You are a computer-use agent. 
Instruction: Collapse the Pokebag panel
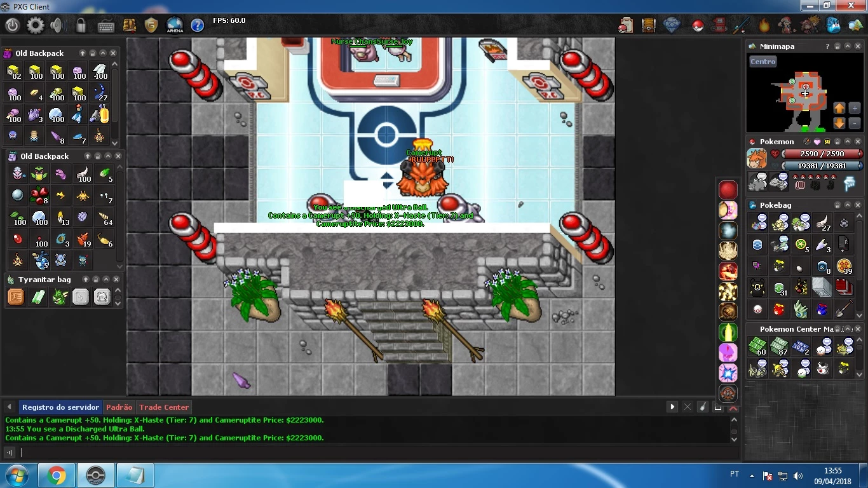tap(848, 205)
